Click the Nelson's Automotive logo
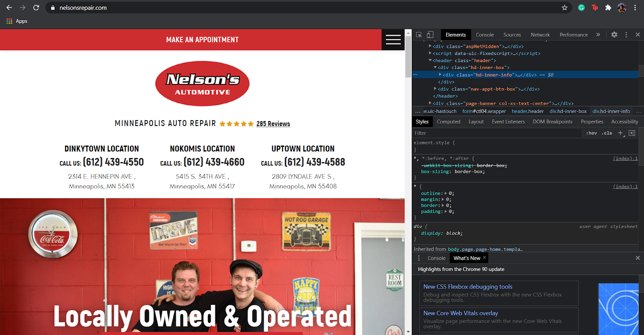This screenshot has height=335, width=644. coord(202,84)
